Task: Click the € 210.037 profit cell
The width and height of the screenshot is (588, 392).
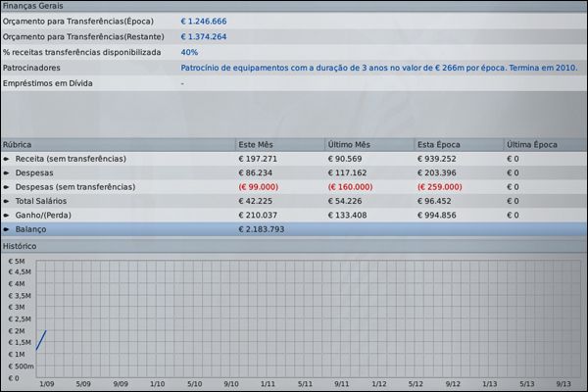Action: tap(258, 216)
